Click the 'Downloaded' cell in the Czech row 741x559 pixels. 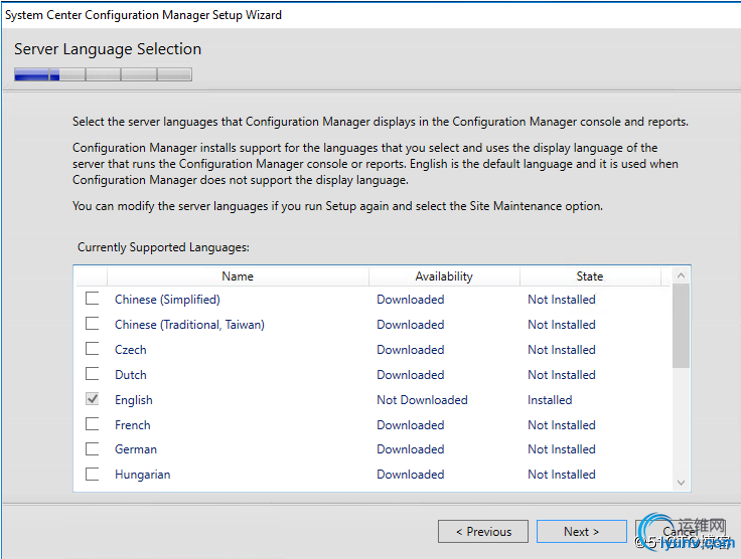tap(410, 350)
